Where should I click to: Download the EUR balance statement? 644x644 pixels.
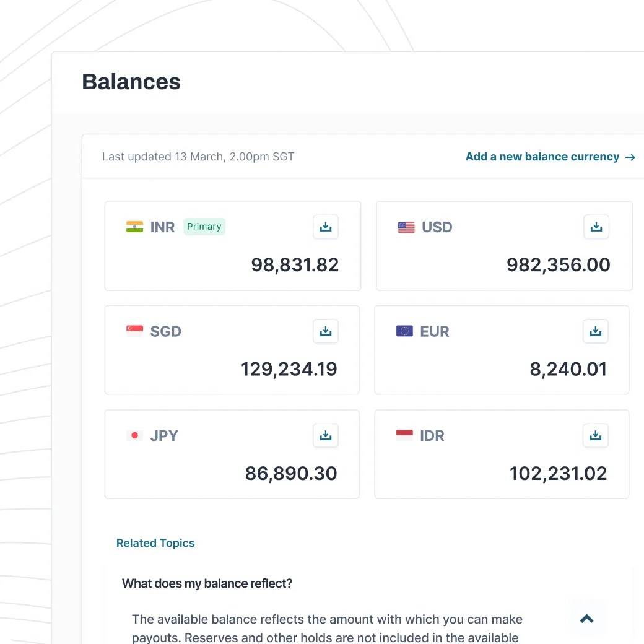tap(596, 331)
